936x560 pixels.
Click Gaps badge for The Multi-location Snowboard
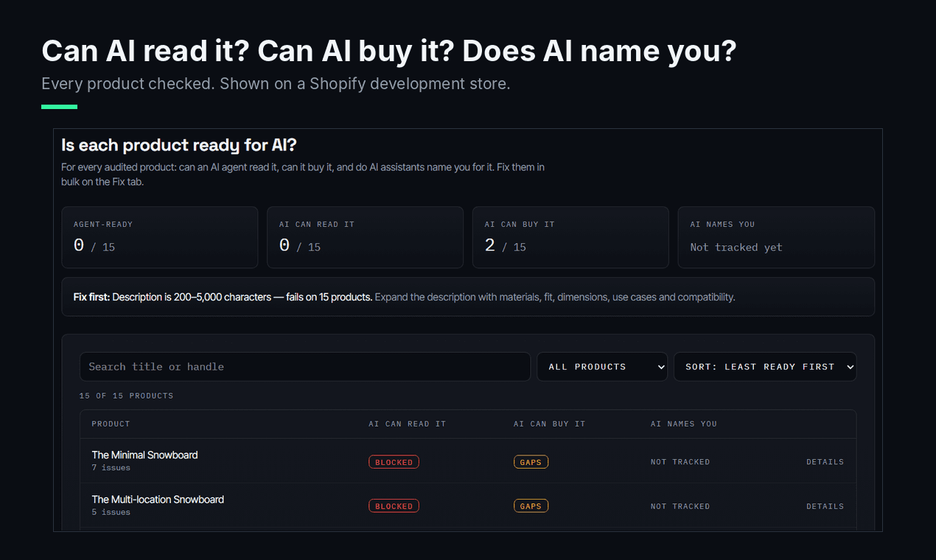coord(531,506)
